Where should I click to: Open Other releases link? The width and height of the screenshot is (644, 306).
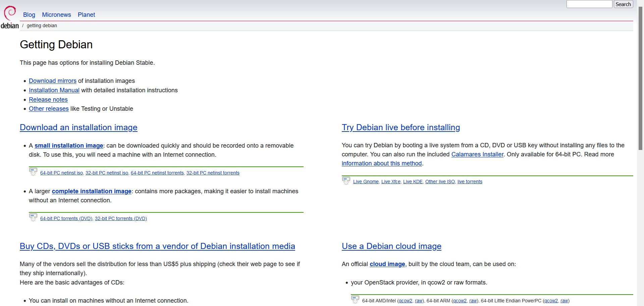pyautogui.click(x=49, y=109)
